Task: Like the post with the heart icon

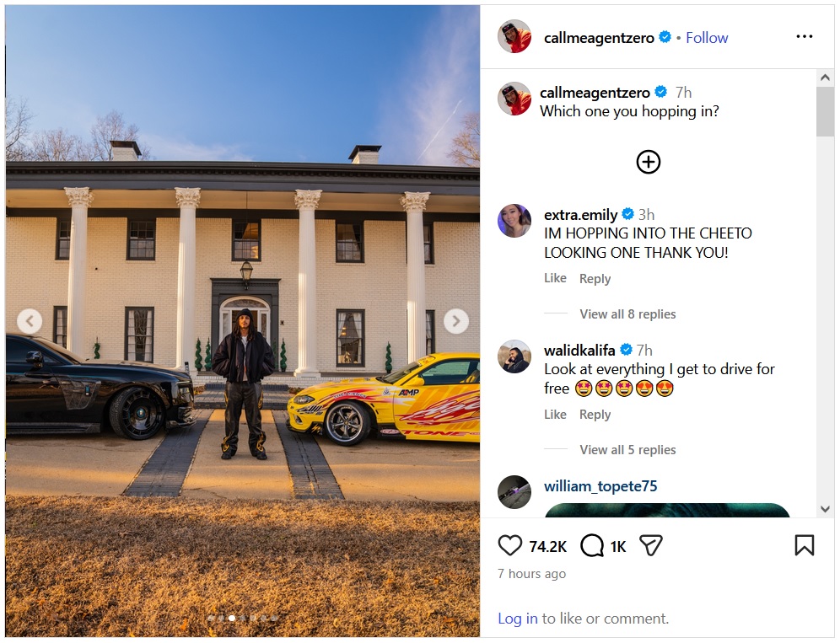Action: click(x=509, y=545)
